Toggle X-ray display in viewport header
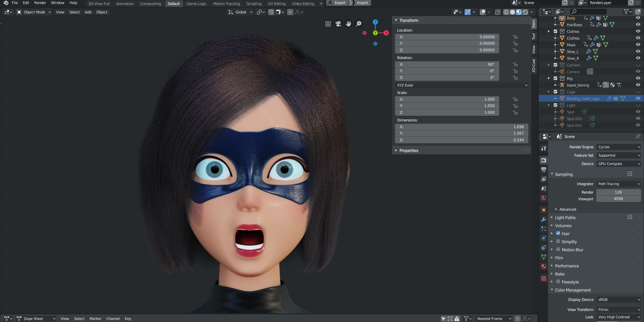Screen dimensions: 644x322 click(498, 12)
